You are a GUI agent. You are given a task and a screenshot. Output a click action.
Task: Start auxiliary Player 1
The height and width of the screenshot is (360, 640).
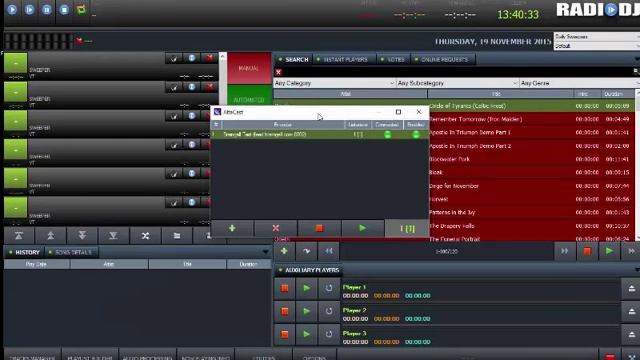pyautogui.click(x=307, y=288)
